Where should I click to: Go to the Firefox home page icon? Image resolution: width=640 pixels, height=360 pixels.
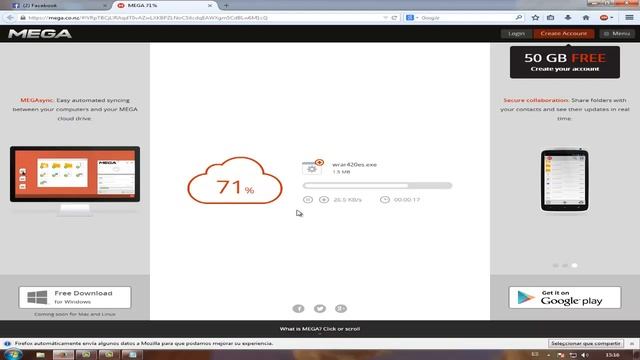586,18
